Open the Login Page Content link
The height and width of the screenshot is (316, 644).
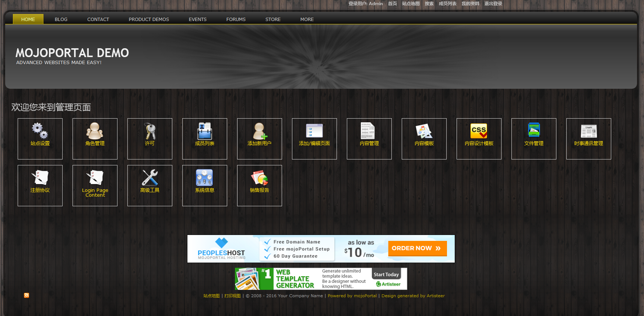(x=95, y=193)
